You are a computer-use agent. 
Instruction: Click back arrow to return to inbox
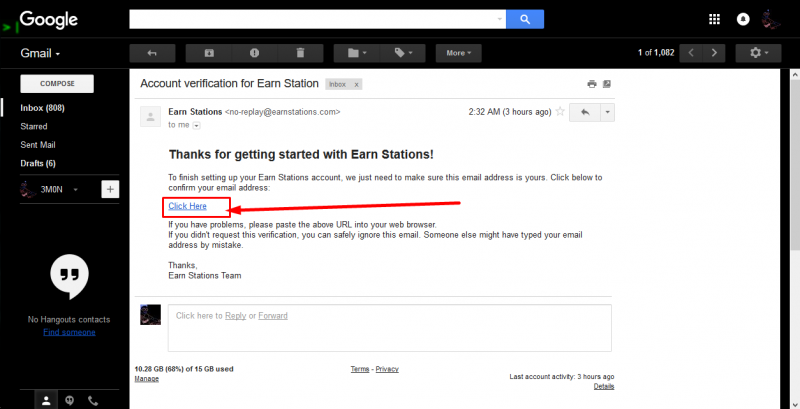(152, 52)
